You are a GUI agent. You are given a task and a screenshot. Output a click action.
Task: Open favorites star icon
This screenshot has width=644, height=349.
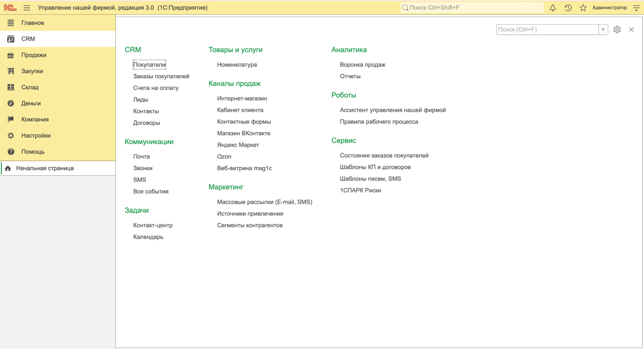coord(583,8)
